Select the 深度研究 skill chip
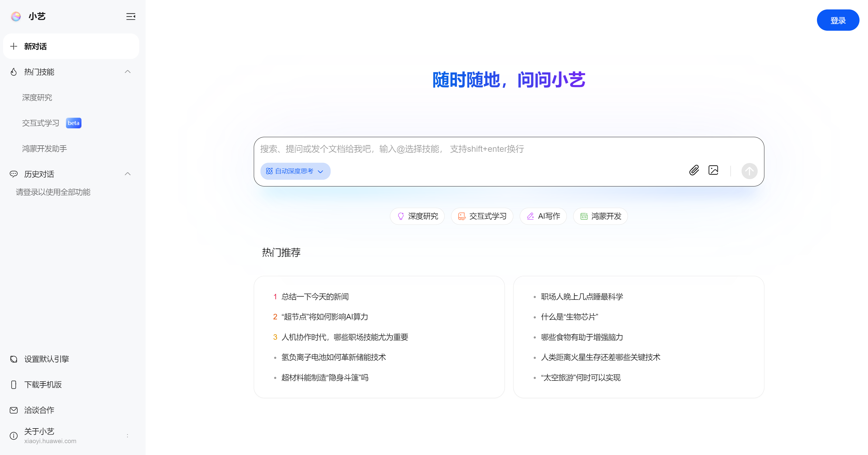Screen dimensions: 868x455 click(417, 216)
